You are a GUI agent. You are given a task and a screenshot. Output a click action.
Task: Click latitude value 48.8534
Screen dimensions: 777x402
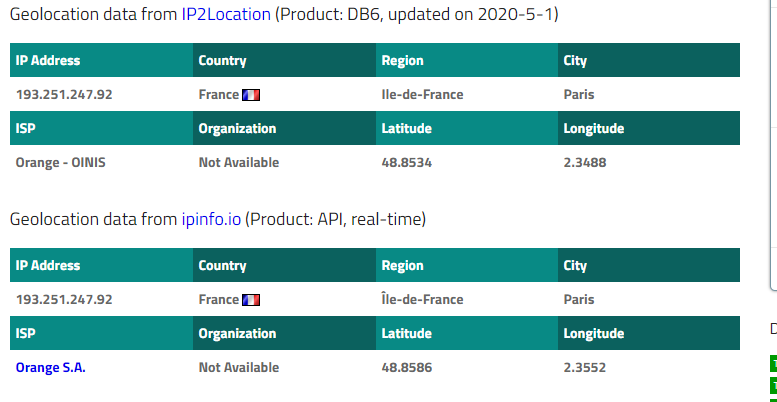406,163
